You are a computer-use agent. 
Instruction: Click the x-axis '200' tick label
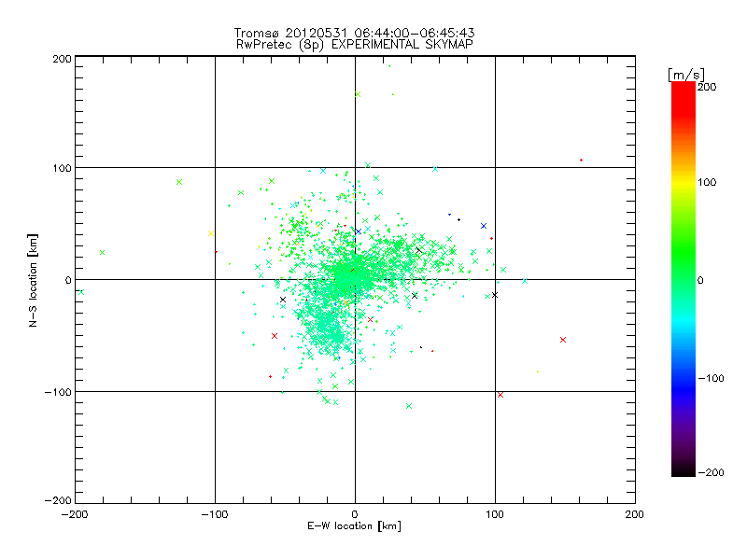pyautogui.click(x=635, y=514)
